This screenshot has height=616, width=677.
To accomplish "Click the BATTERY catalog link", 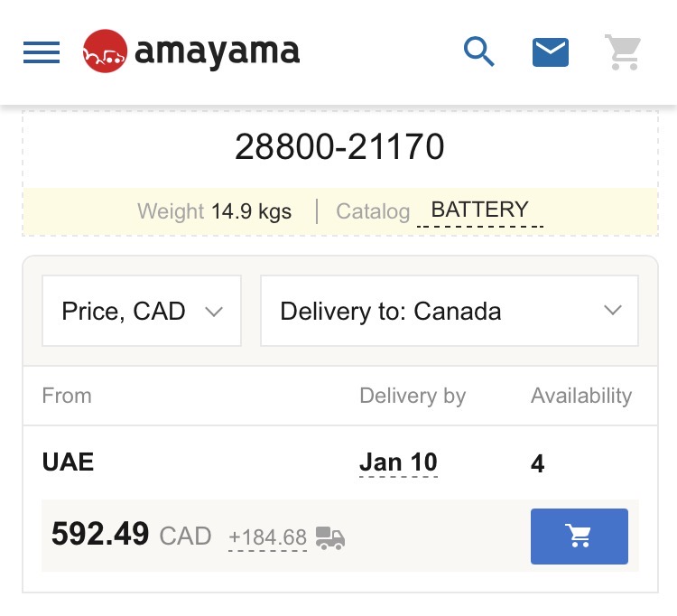I will [479, 210].
